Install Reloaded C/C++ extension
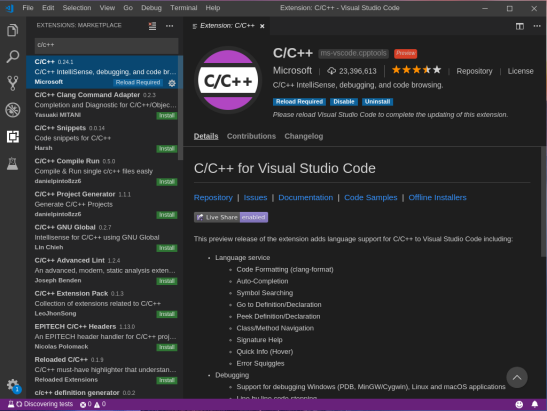547x411 pixels. (x=167, y=380)
